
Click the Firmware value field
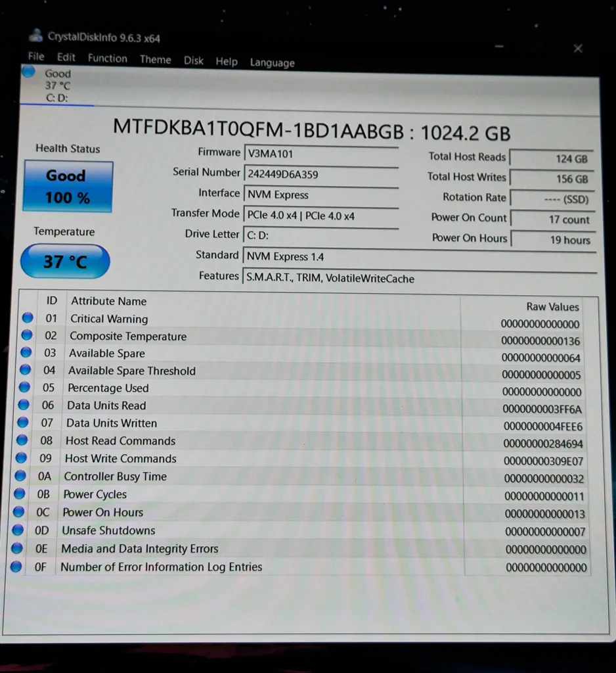320,154
